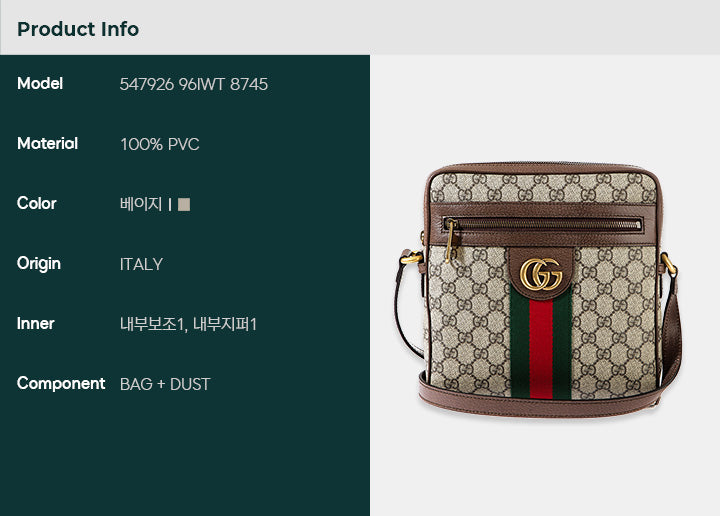This screenshot has height=516, width=720.
Task: Click the green-red-green stripe on bag
Action: [540, 345]
